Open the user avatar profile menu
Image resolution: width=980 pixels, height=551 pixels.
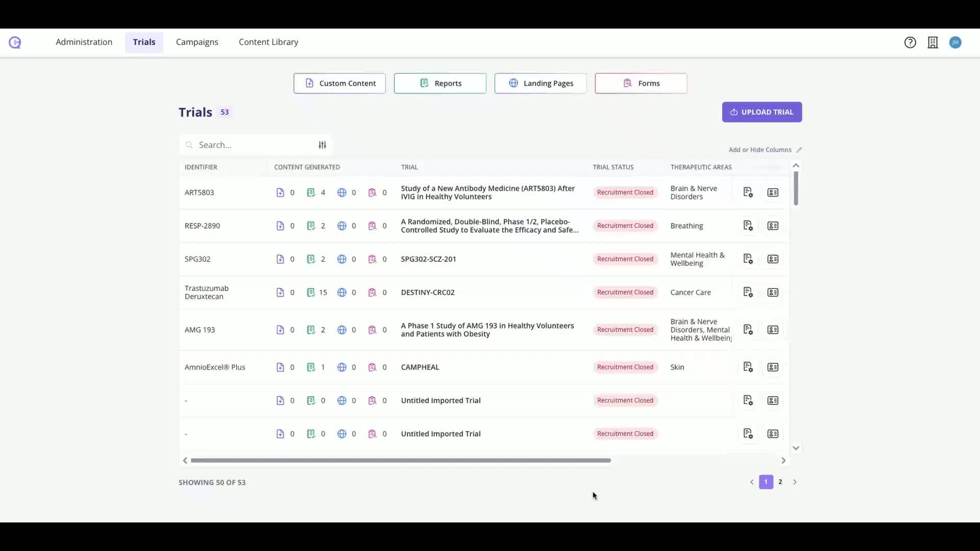[955, 42]
